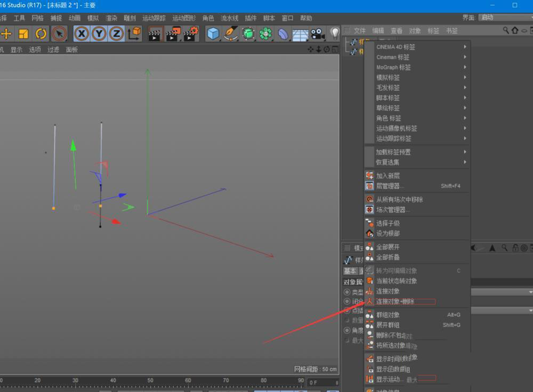Click the viewport zoom navigation arrow icon

319,50
